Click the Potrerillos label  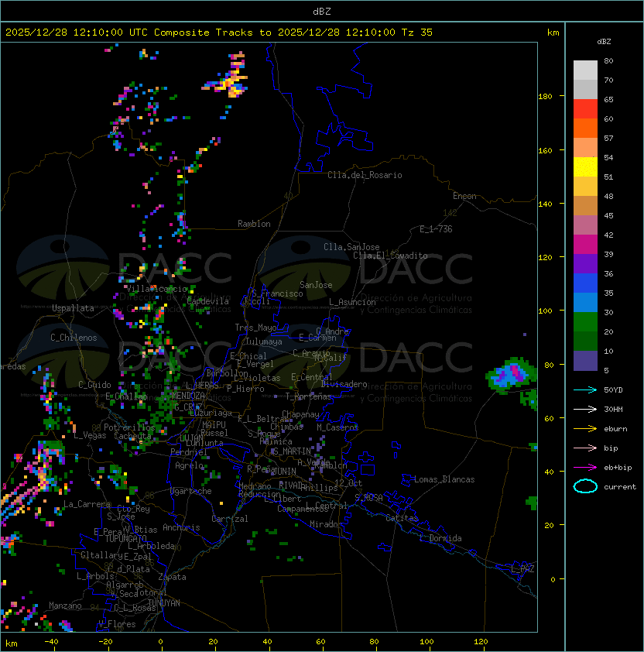[x=129, y=427]
